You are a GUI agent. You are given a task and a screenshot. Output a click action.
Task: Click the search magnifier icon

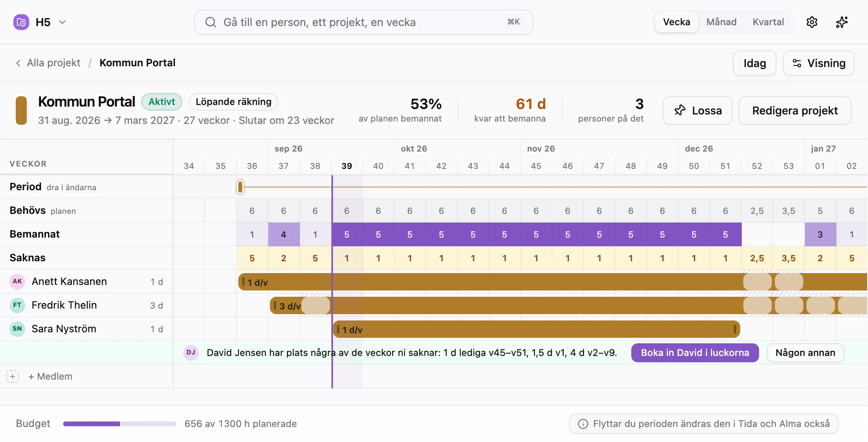(x=211, y=22)
